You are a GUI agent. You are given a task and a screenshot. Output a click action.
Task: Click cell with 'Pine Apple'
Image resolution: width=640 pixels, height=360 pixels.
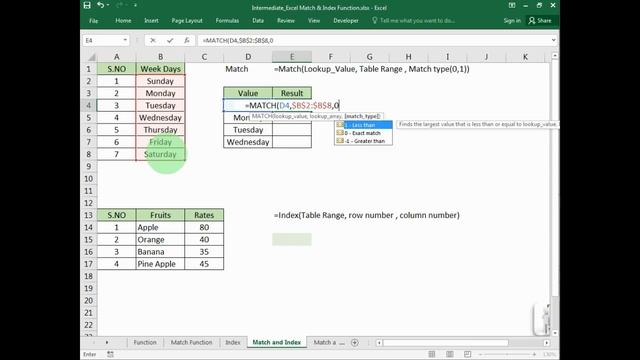point(160,264)
